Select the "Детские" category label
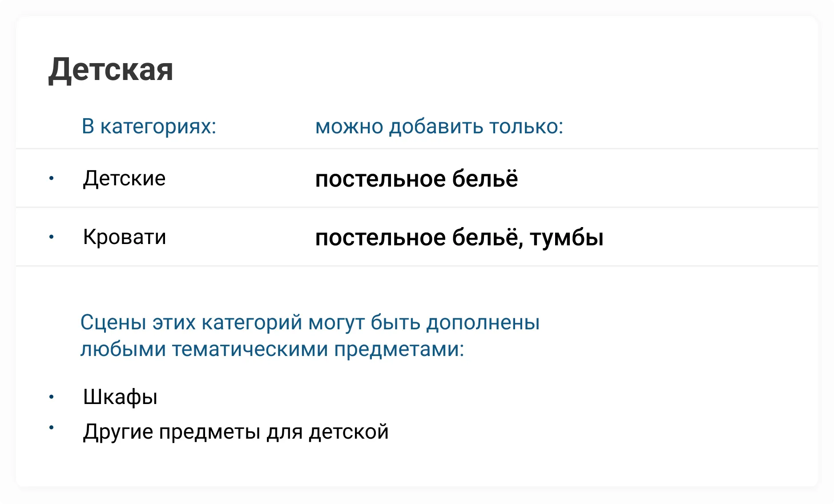The image size is (834, 504). tap(124, 179)
